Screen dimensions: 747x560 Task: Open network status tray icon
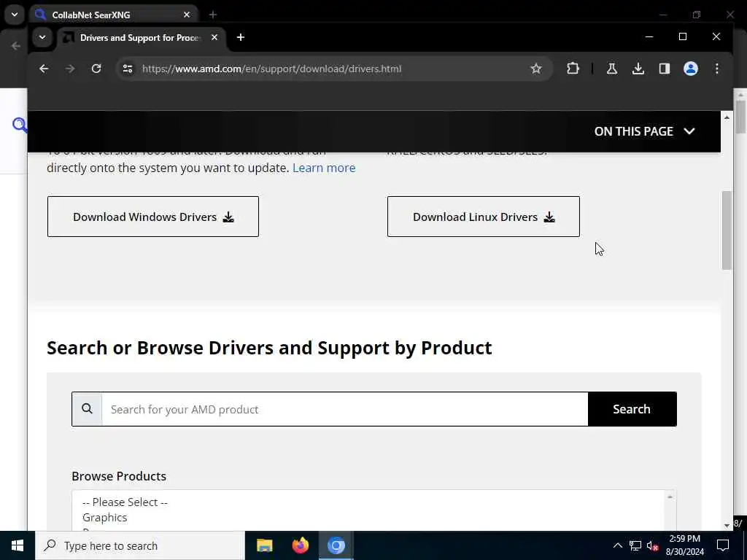pos(635,545)
